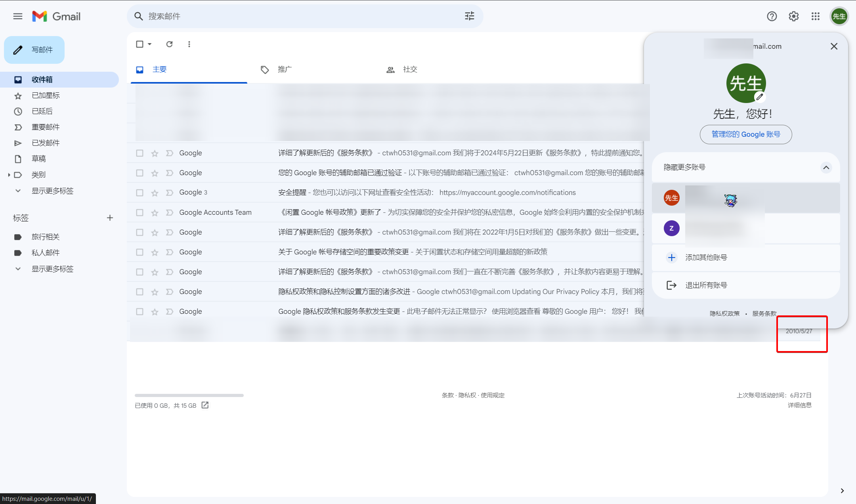Image resolution: width=856 pixels, height=504 pixels.
Task: Click the storage usage progress bar
Action: pos(189,395)
